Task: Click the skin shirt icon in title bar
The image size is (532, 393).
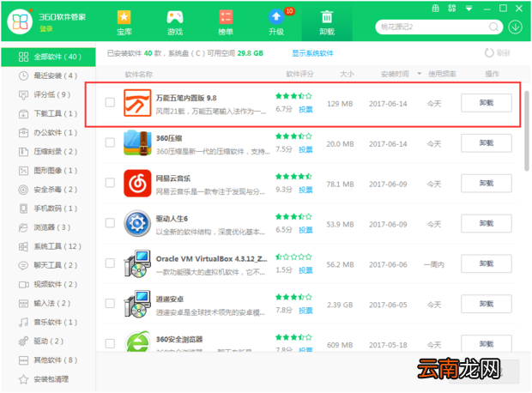Action: 436,8
